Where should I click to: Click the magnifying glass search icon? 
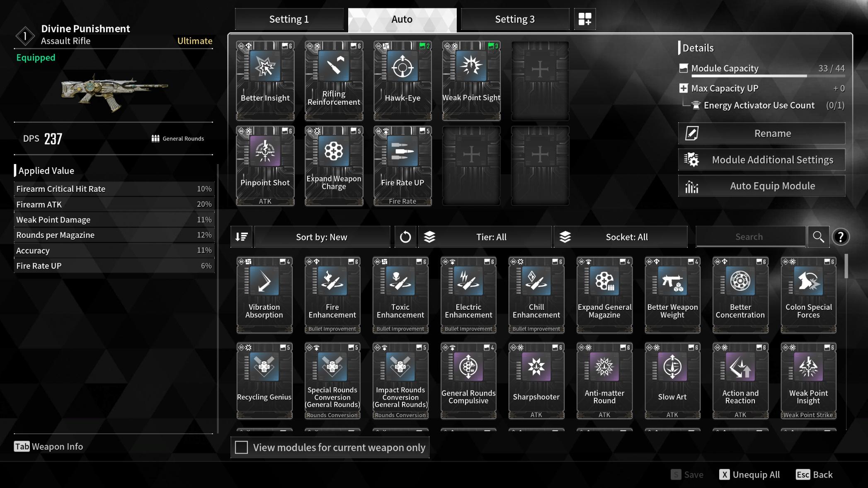point(818,237)
